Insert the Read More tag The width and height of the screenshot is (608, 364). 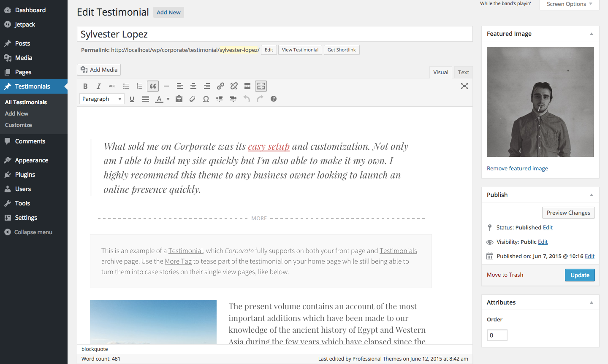247,86
